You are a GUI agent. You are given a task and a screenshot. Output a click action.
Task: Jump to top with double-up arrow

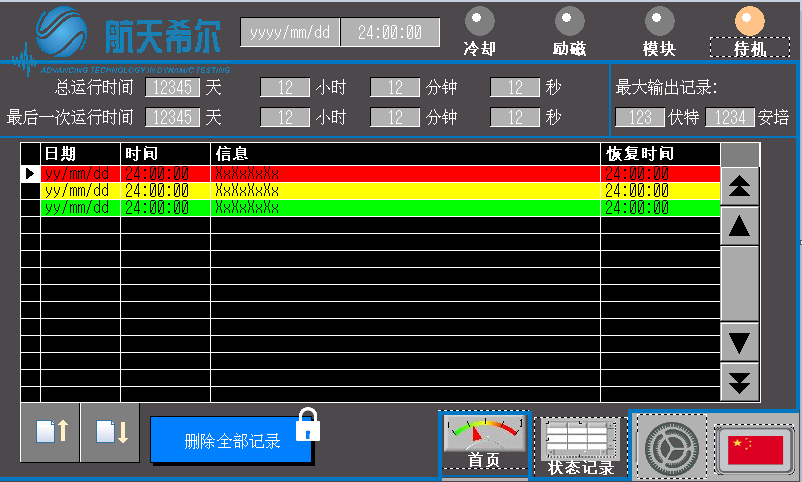pyautogui.click(x=740, y=187)
